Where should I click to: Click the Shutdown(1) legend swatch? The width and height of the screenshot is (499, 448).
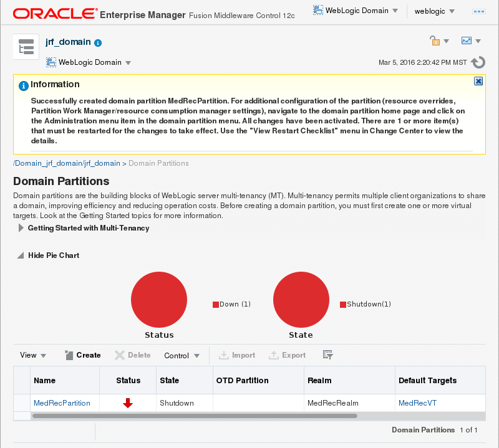[343, 305]
